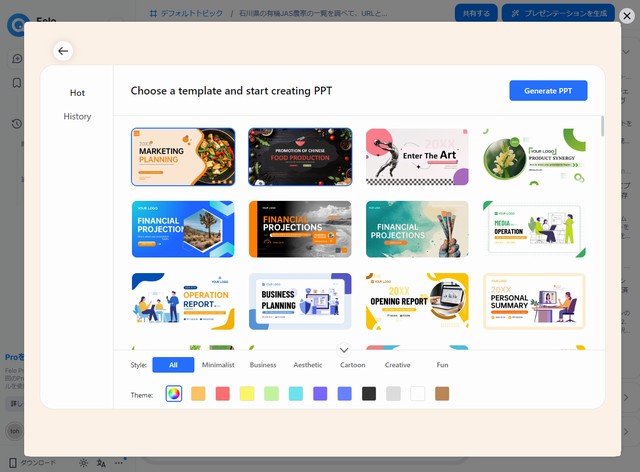This screenshot has width=640, height=472.
Task: Click the bookmark icon in sidebar
Action: pos(17,83)
